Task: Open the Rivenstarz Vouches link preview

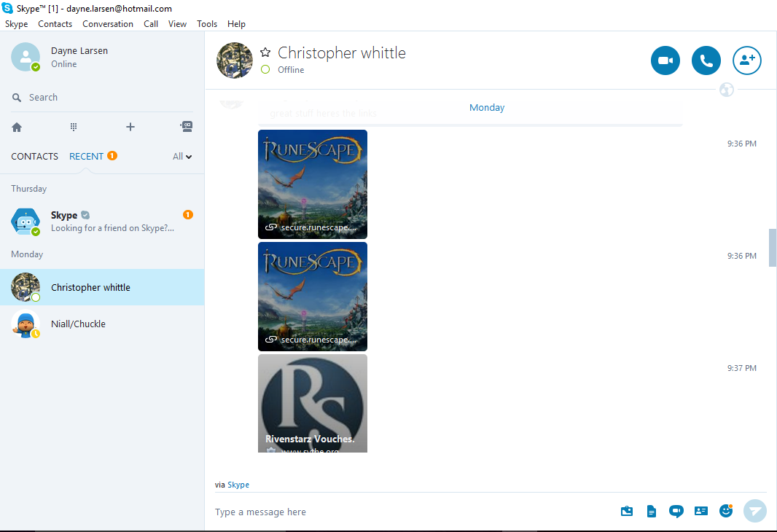Action: click(313, 403)
